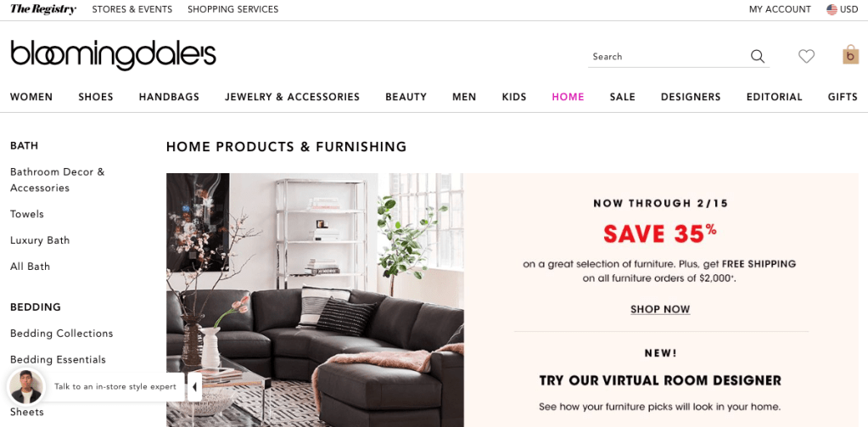Click Talk to an in-store style expert
Viewport: 868px width, 427px height.
115,386
